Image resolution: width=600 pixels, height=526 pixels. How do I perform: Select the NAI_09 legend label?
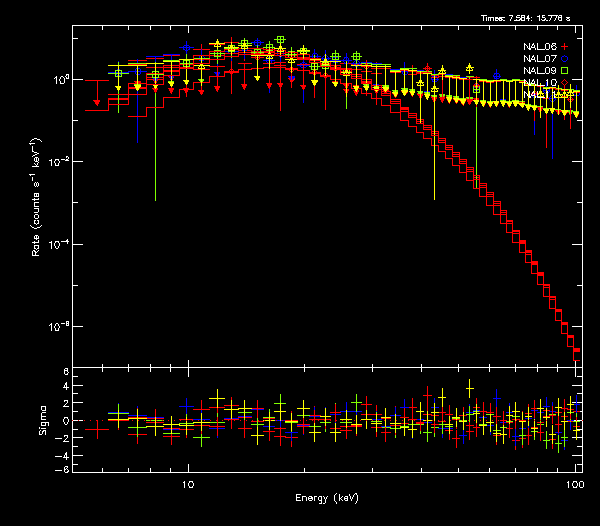(x=540, y=71)
